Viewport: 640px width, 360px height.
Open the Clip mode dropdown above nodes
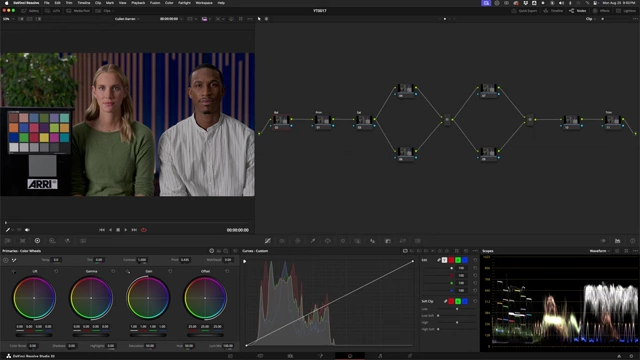[590, 19]
